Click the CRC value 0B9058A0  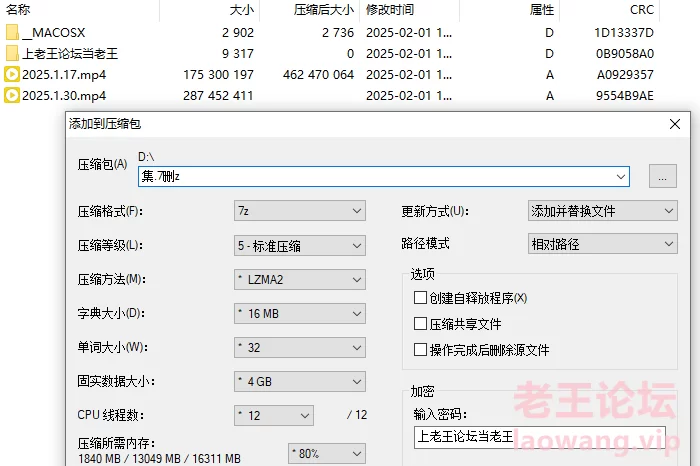click(625, 54)
